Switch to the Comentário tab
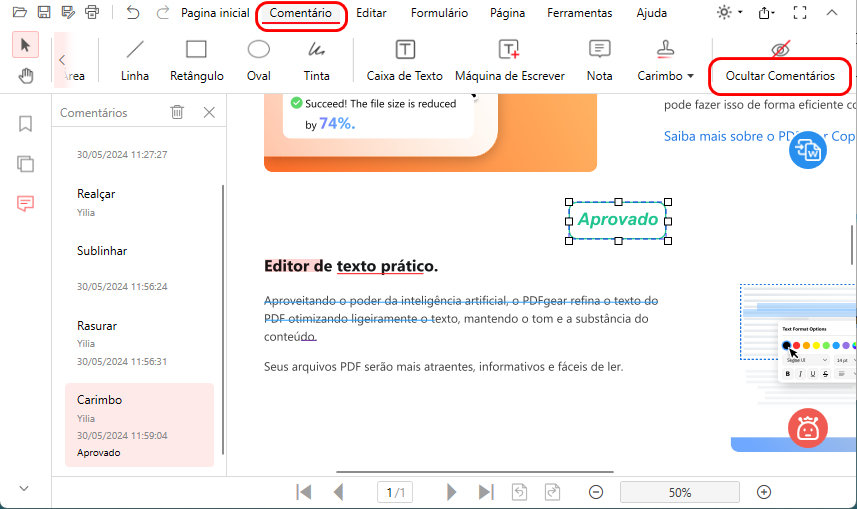Screen dimensions: 857x509 click(x=301, y=13)
